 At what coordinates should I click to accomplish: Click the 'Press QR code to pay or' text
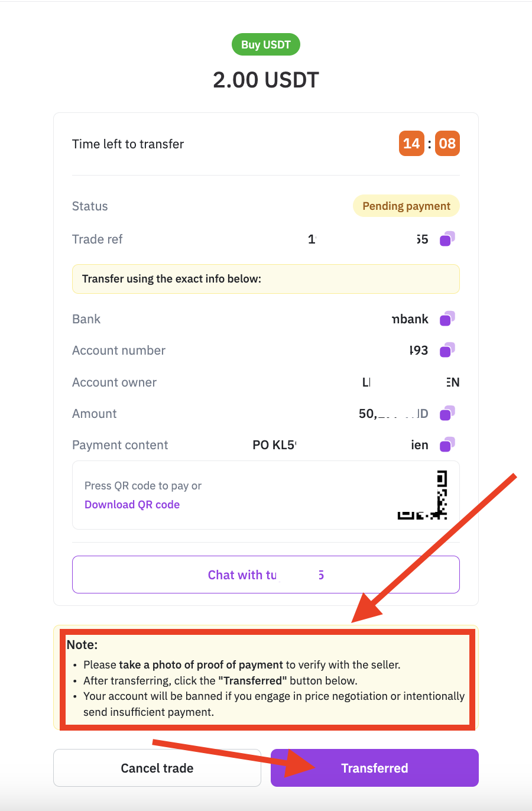pos(143,486)
